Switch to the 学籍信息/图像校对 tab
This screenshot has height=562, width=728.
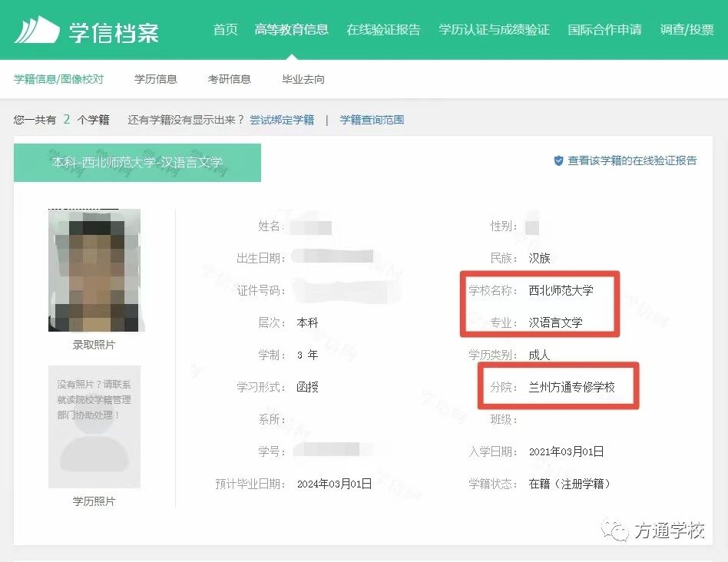[x=58, y=79]
